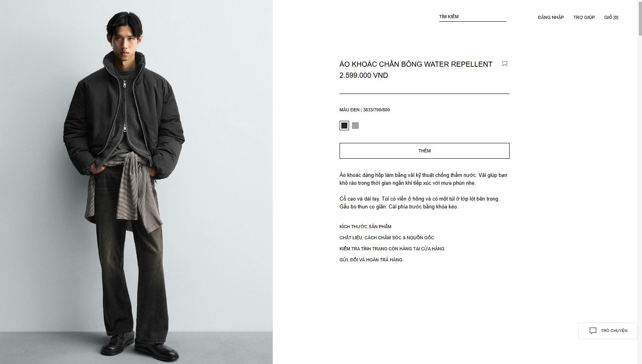Choose the grey color swatch
This screenshot has height=364, width=642.
click(355, 126)
